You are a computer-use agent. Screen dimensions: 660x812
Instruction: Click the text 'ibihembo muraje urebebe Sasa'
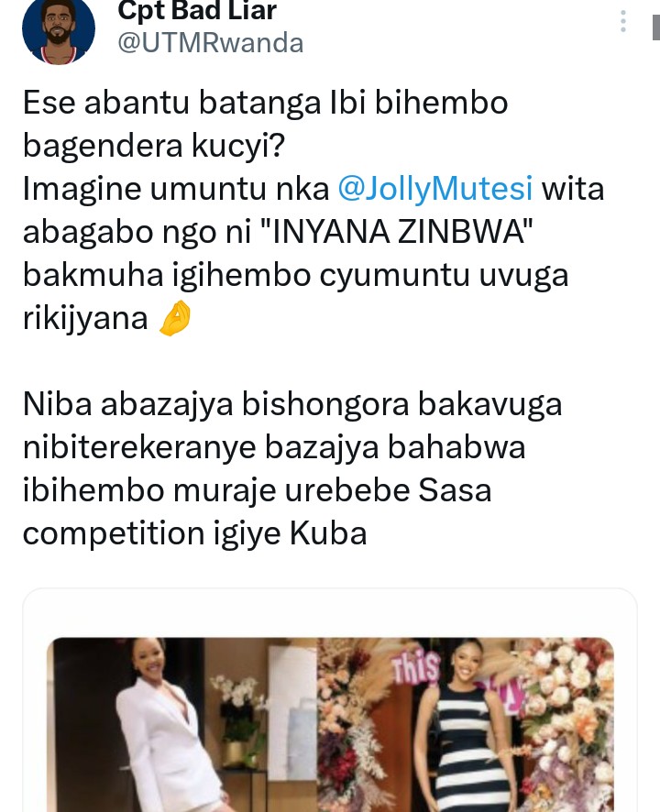tap(257, 490)
